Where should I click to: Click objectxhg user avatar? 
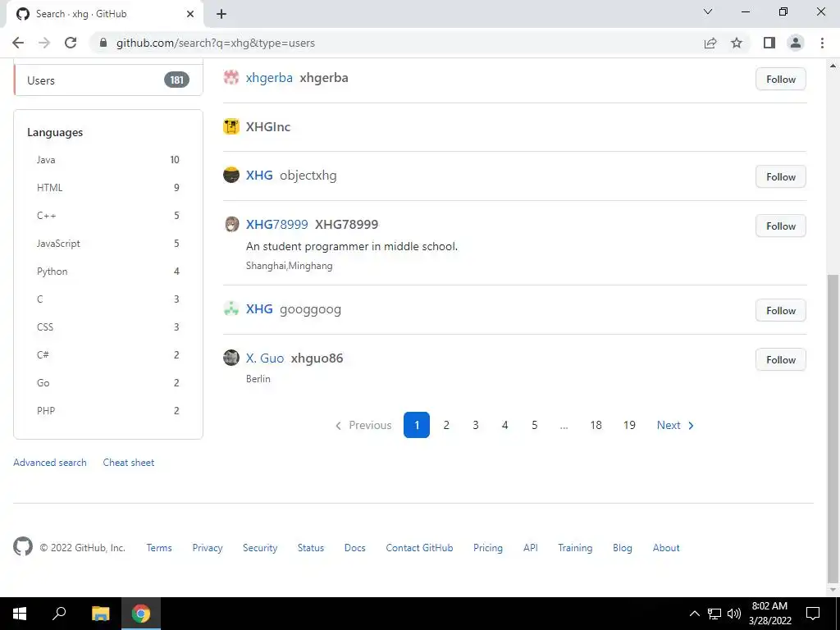click(x=231, y=176)
